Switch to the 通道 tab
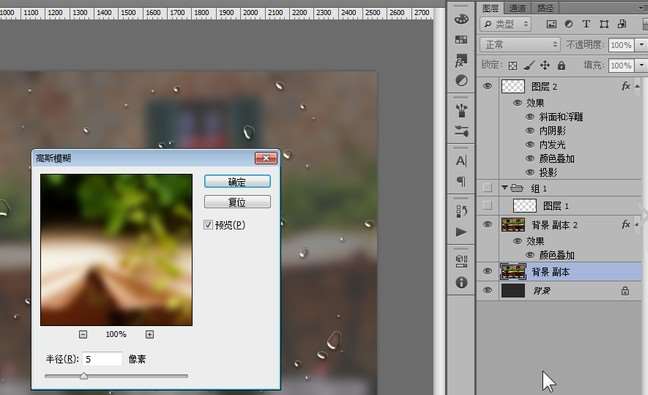The width and height of the screenshot is (648, 395). [517, 8]
